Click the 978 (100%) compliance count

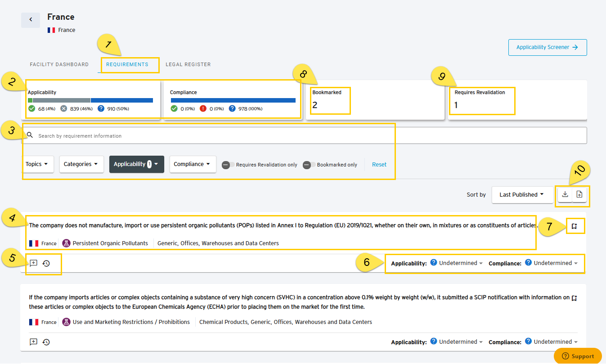[x=250, y=109]
